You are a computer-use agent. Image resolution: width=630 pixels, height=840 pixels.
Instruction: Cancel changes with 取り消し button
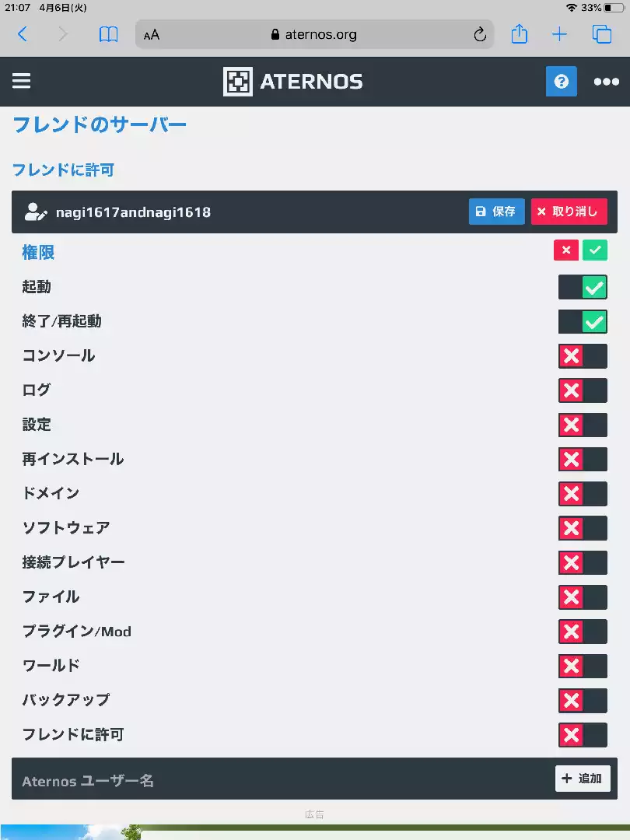pos(569,212)
